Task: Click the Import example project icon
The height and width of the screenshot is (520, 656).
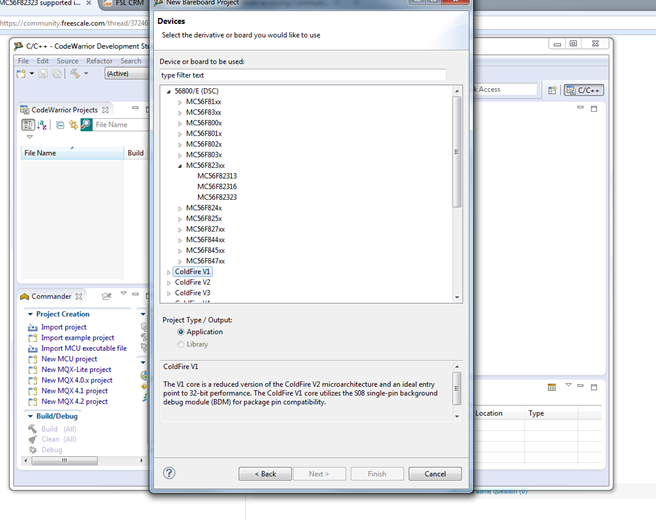Action: click(33, 338)
